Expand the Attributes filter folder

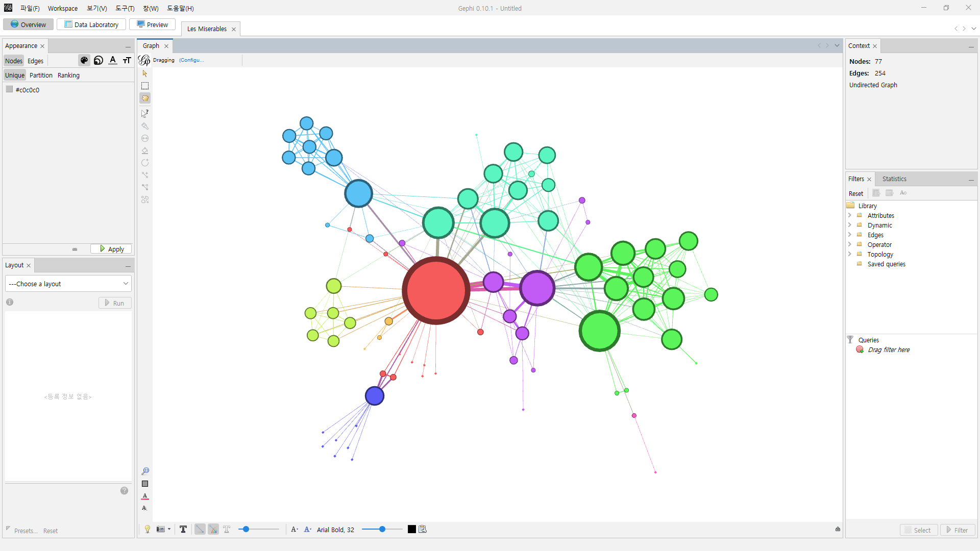point(850,215)
